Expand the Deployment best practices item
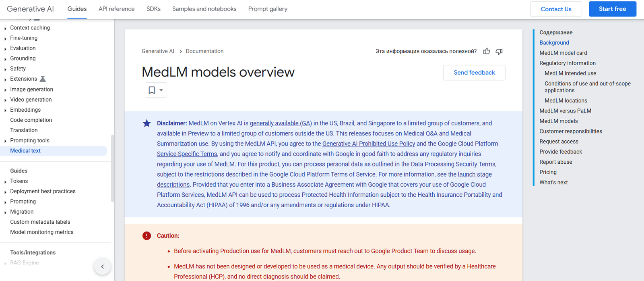 point(5,192)
